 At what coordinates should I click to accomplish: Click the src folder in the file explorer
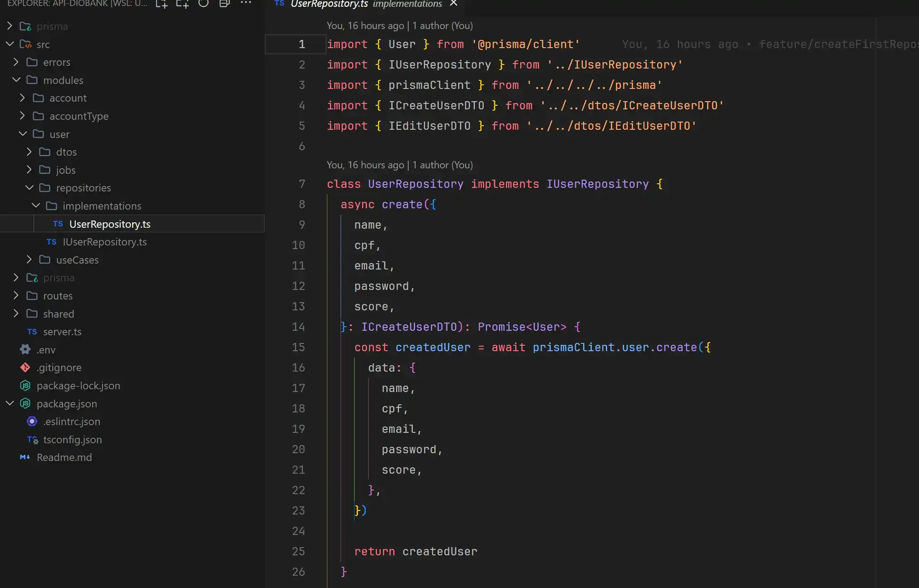pyautogui.click(x=44, y=44)
